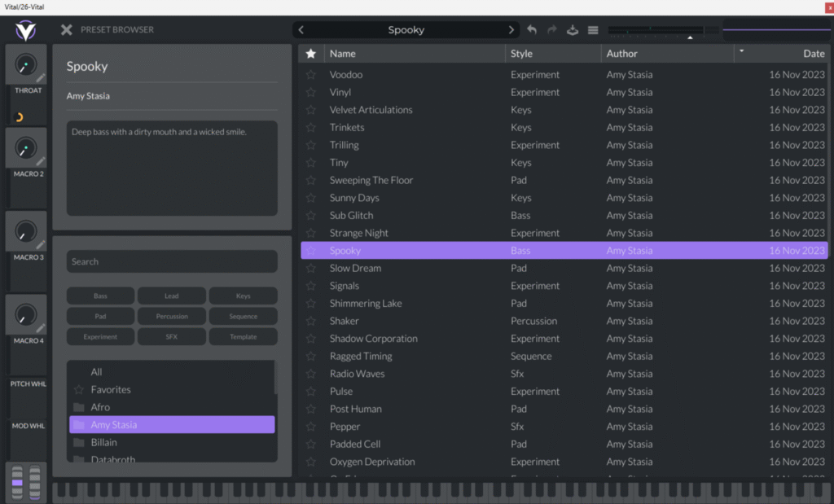Click the THROAT modulation amount indicator
Image resolution: width=834 pixels, height=504 pixels.
coord(19,117)
